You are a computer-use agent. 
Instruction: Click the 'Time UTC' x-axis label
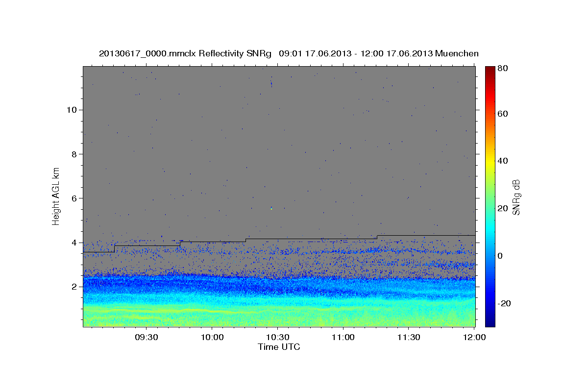(x=279, y=347)
